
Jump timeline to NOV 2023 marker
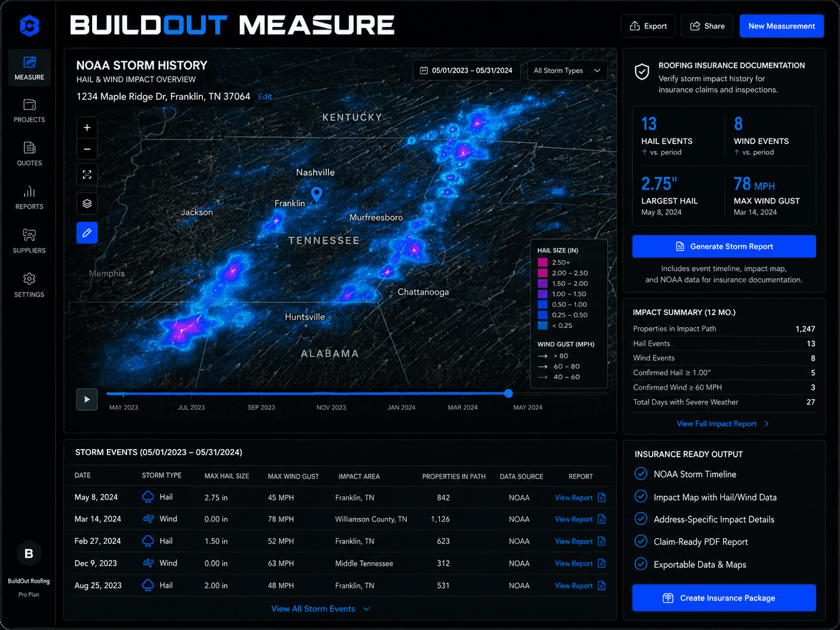[331, 407]
